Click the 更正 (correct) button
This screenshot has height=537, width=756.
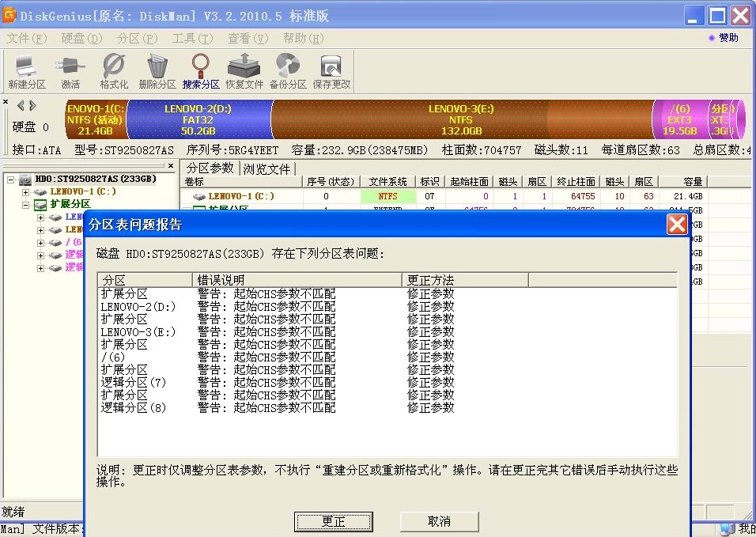333,521
